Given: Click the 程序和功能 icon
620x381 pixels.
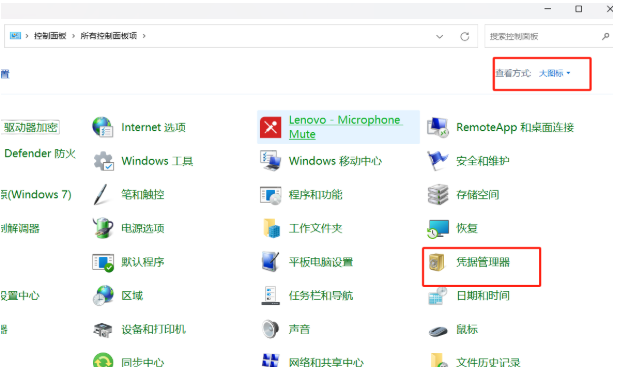Looking at the screenshot, I should pos(270,195).
